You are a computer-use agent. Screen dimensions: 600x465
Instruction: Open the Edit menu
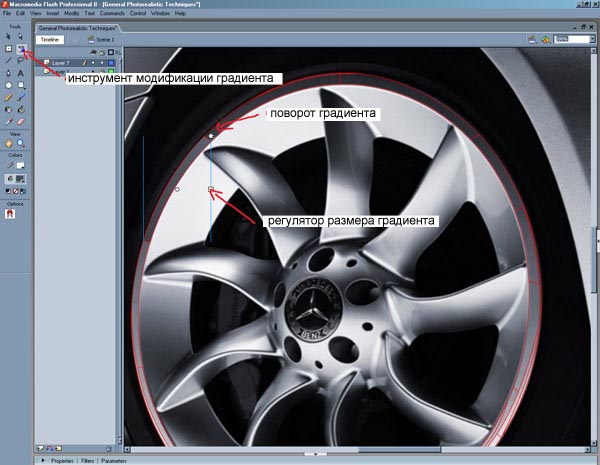[x=20, y=13]
